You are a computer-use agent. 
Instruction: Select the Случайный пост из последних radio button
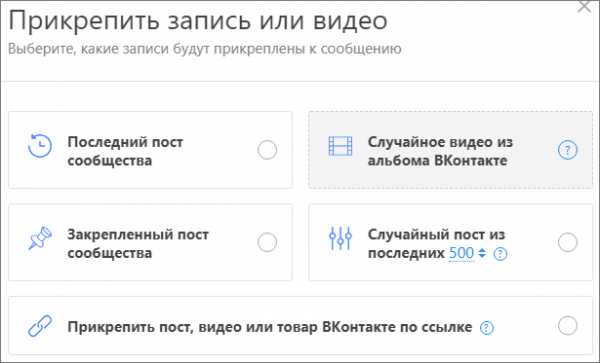coord(567,242)
